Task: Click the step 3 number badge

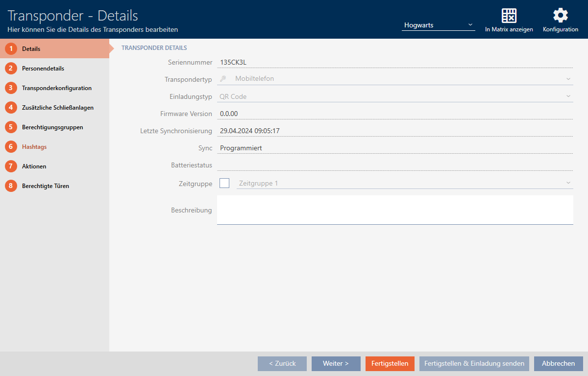Action: (11, 88)
